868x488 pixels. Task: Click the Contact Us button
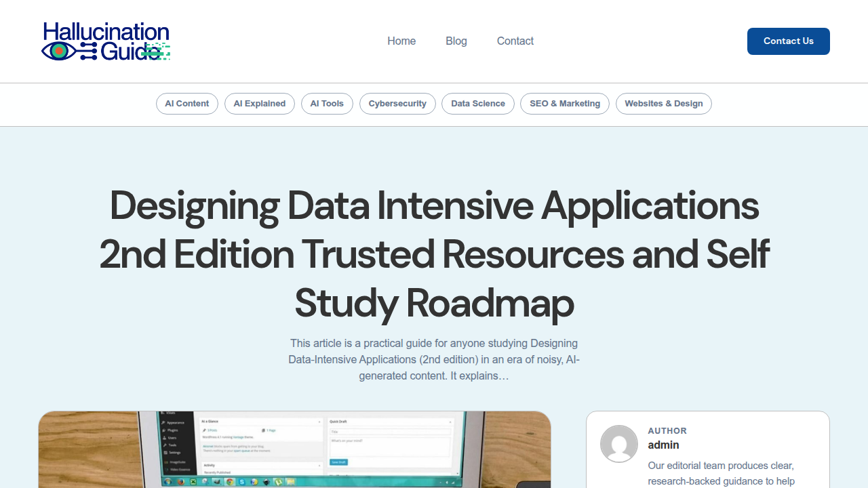[789, 41]
